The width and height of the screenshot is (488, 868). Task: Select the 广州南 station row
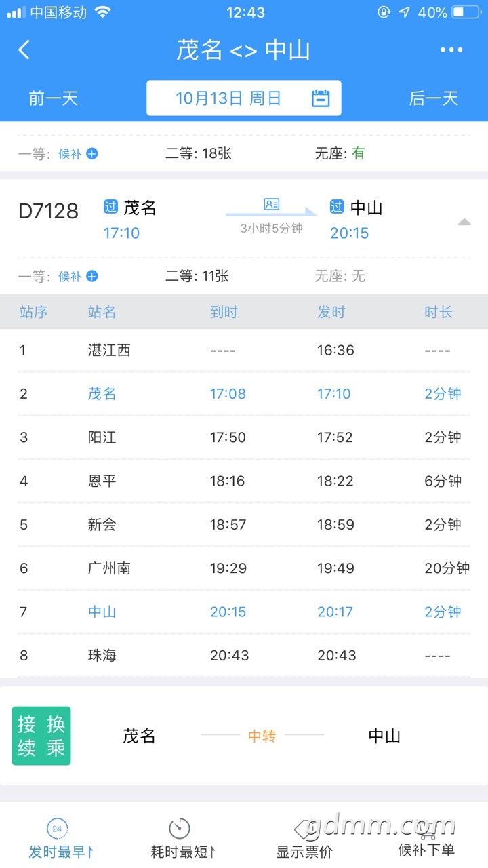click(x=244, y=568)
